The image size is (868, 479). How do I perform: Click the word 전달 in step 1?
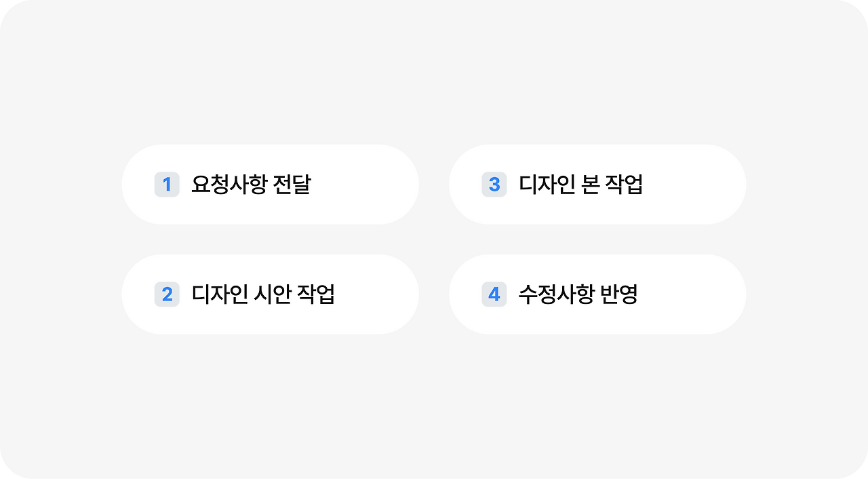coord(292,185)
